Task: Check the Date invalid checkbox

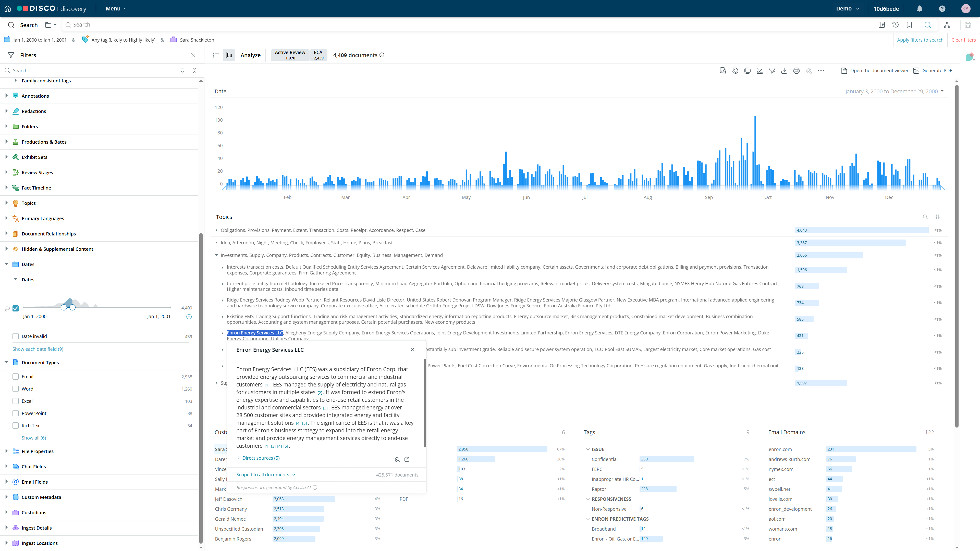Action: (16, 336)
